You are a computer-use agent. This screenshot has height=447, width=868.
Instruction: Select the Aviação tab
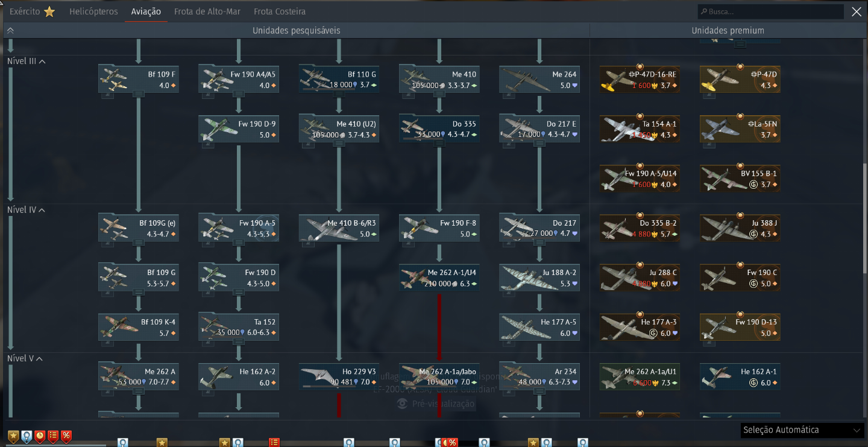tap(146, 11)
